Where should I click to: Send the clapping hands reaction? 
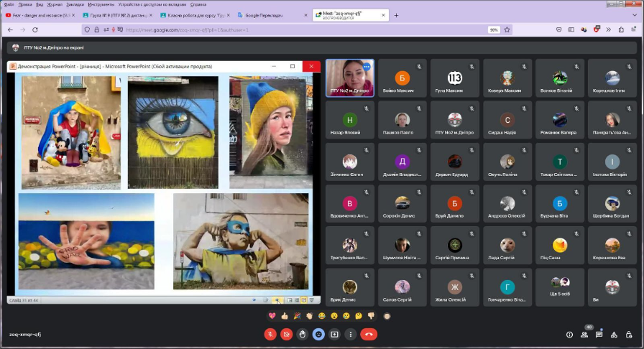(x=309, y=316)
